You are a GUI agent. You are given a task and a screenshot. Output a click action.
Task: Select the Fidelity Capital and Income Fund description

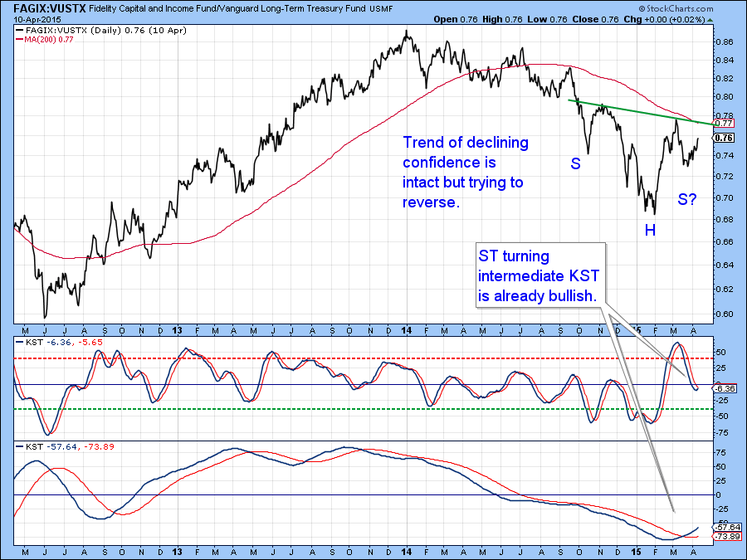tap(227, 8)
